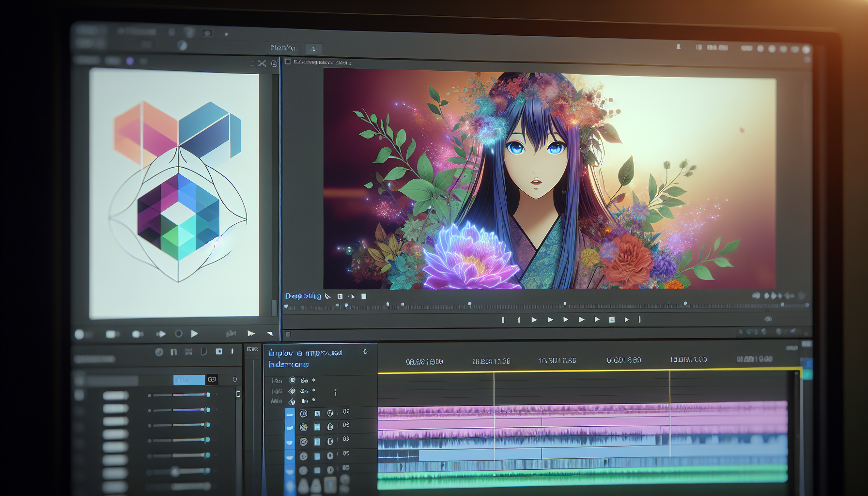Click the stop square icon beside the Daploting label

coord(364,296)
